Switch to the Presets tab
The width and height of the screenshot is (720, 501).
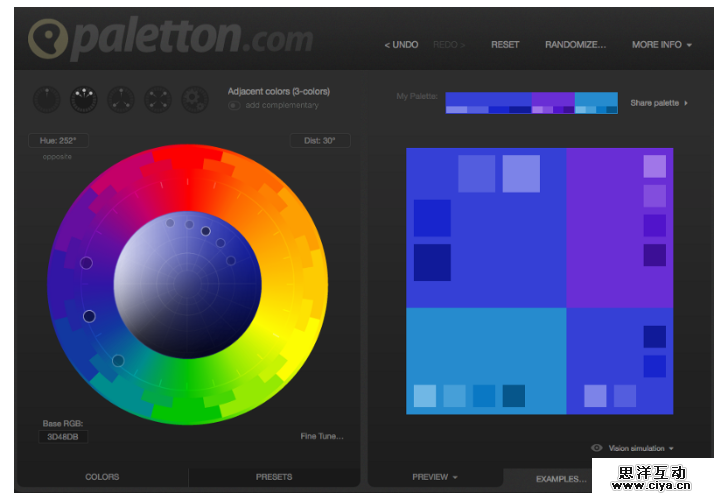coord(274,477)
